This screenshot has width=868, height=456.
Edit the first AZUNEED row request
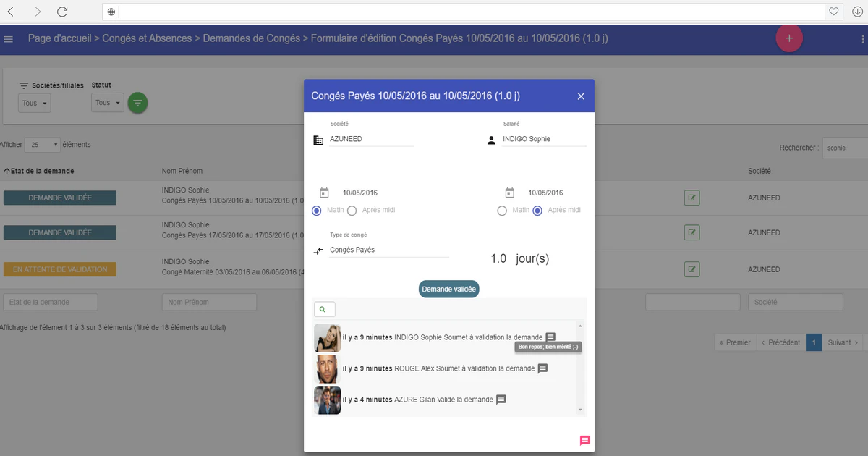(x=692, y=198)
